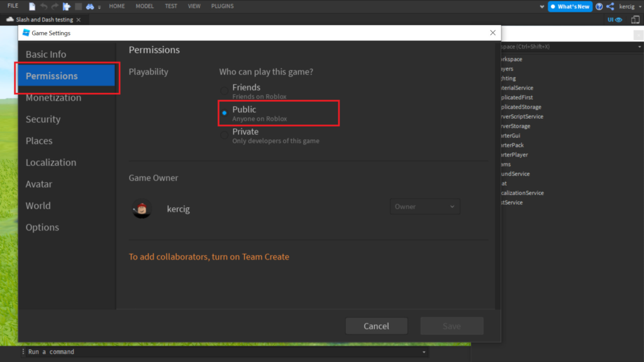Viewport: 644px width, 362px height.
Task: Click the Game Settings Roblox logo icon
Action: pos(26,33)
